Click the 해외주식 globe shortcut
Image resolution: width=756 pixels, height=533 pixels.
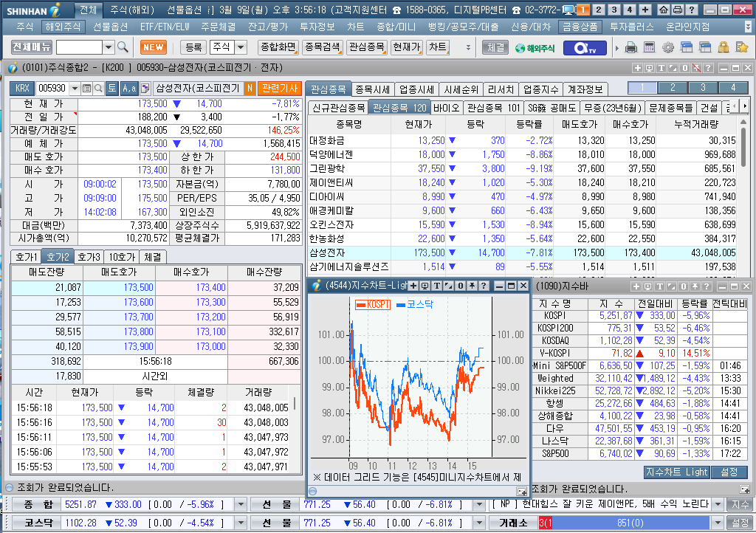pos(535,48)
